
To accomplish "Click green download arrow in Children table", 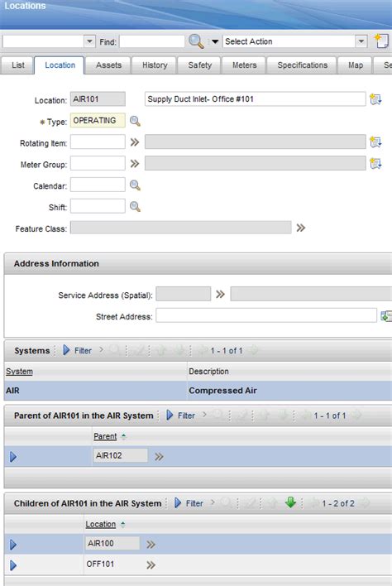I will click(290, 502).
